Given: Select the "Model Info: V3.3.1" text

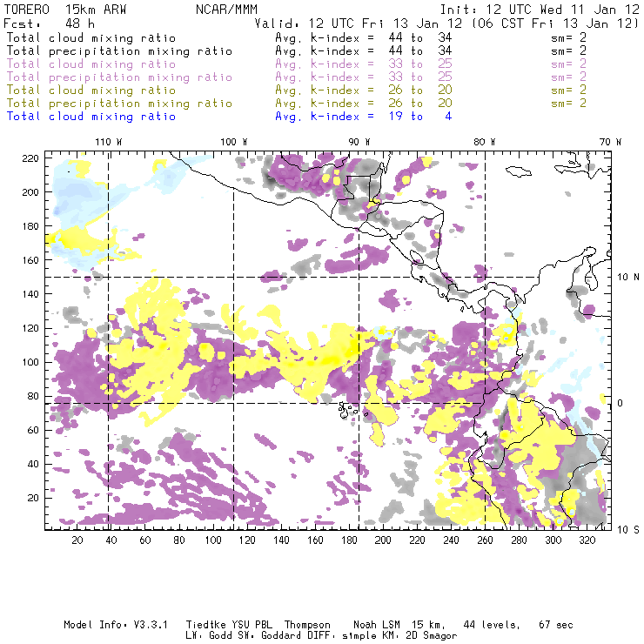Looking at the screenshot, I should 116,625.
